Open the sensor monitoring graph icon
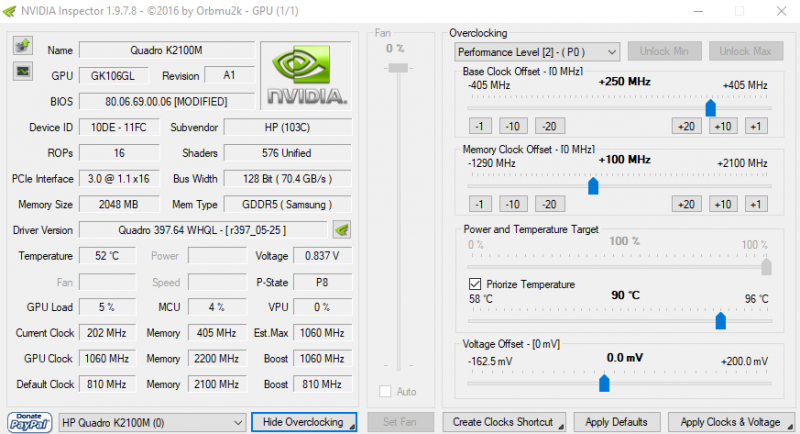This screenshot has height=434, width=800. (22, 71)
